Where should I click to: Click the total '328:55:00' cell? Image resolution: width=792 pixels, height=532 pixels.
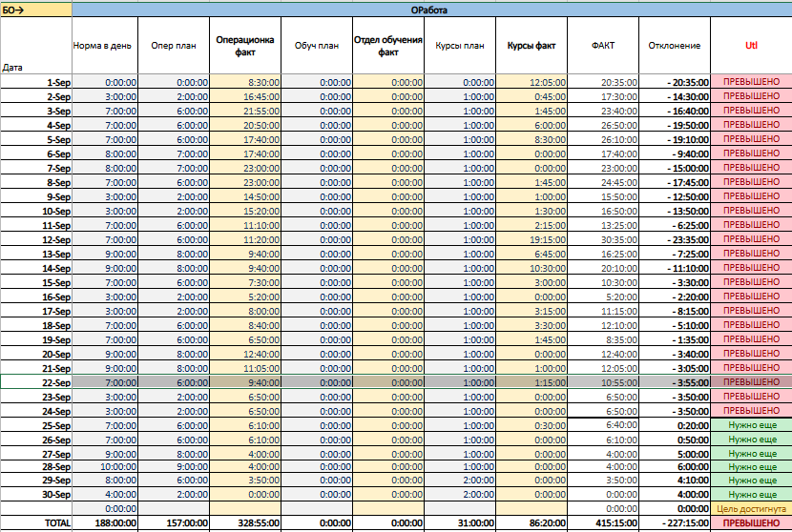point(245,523)
